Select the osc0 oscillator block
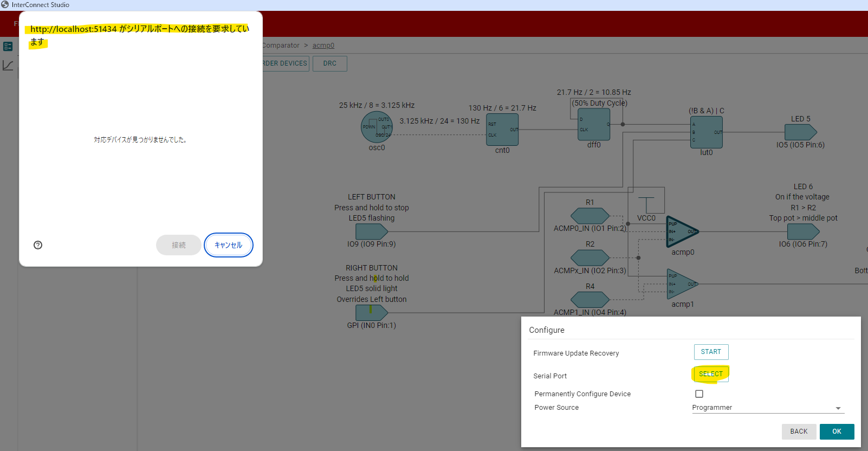This screenshot has width=868, height=451. pos(377,127)
